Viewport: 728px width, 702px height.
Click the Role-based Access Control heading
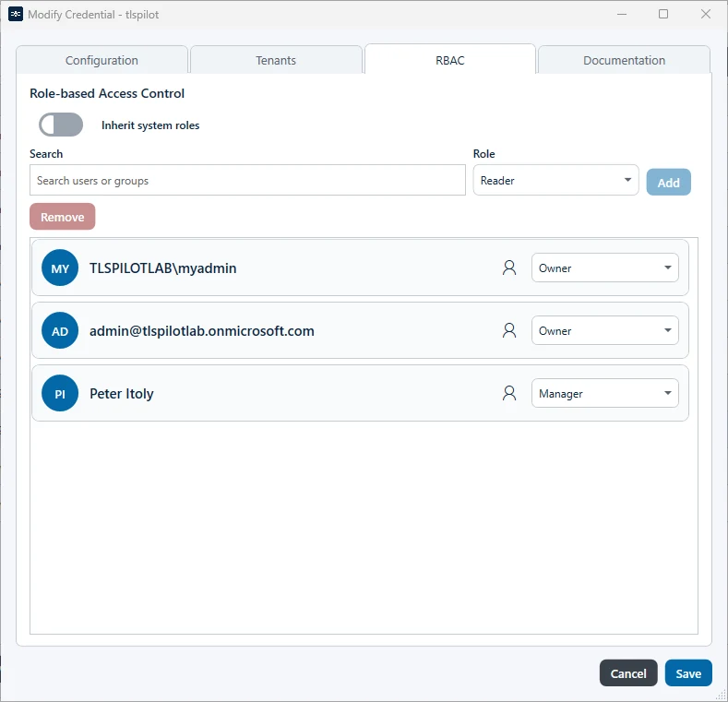click(x=107, y=93)
